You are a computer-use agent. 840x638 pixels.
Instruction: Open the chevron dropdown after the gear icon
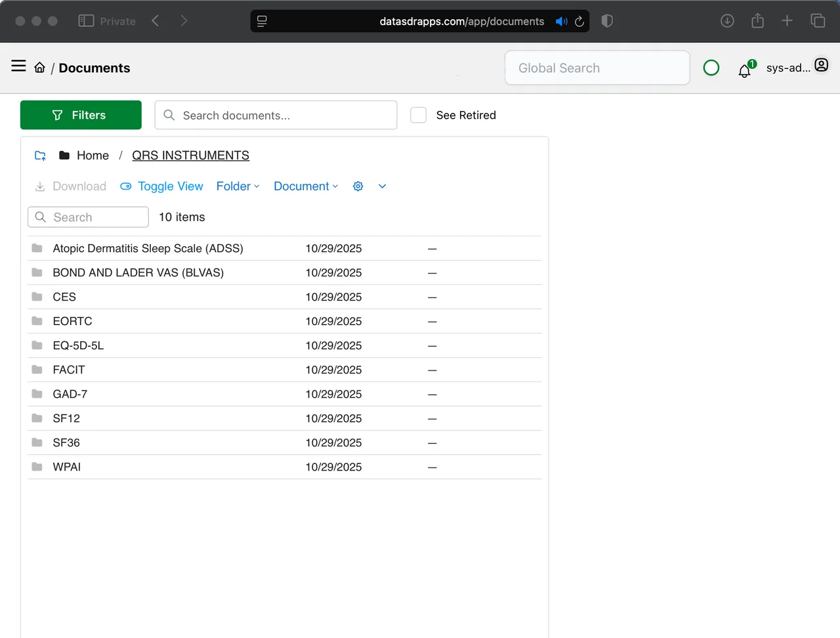click(382, 186)
